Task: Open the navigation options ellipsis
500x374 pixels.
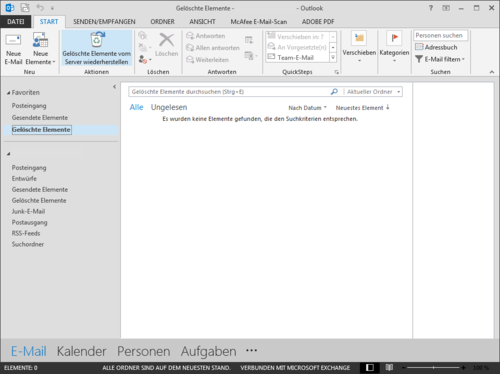Action: [251, 350]
